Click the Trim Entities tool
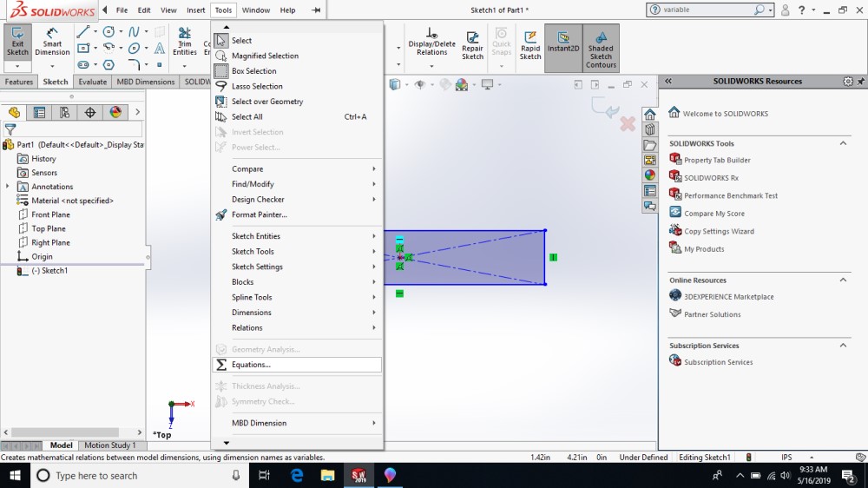Image resolution: width=868 pixels, height=488 pixels. pyautogui.click(x=184, y=42)
